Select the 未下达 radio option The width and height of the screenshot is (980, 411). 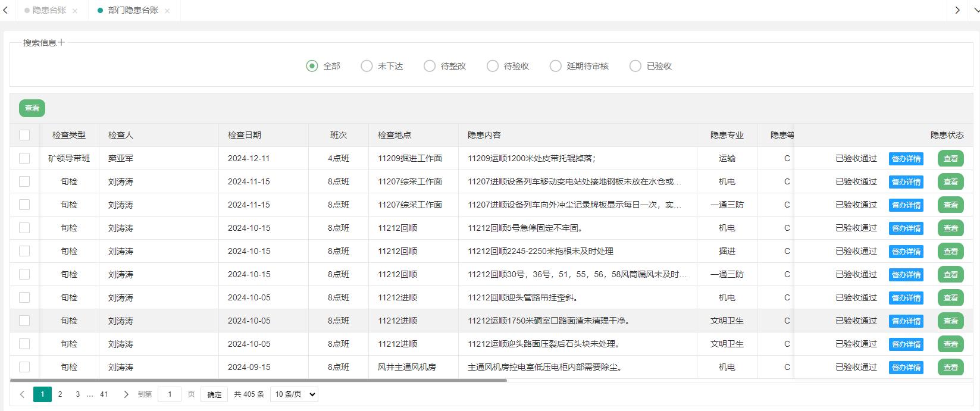(x=367, y=66)
